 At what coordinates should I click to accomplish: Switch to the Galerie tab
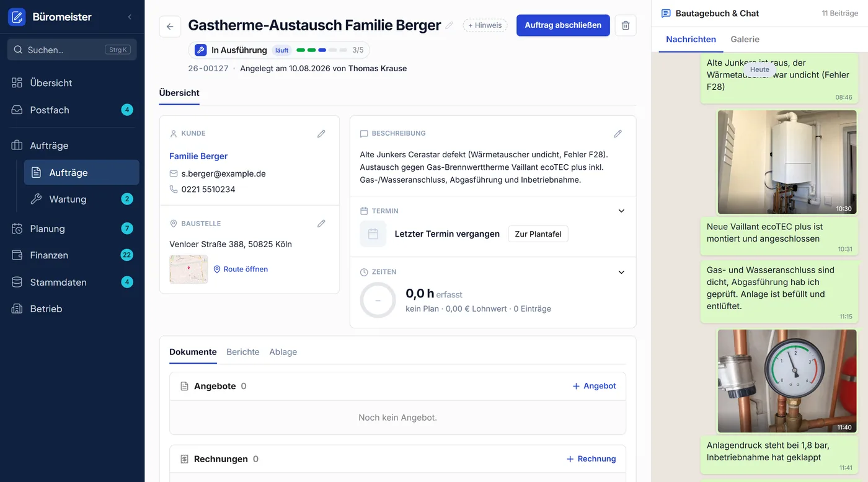pos(745,39)
